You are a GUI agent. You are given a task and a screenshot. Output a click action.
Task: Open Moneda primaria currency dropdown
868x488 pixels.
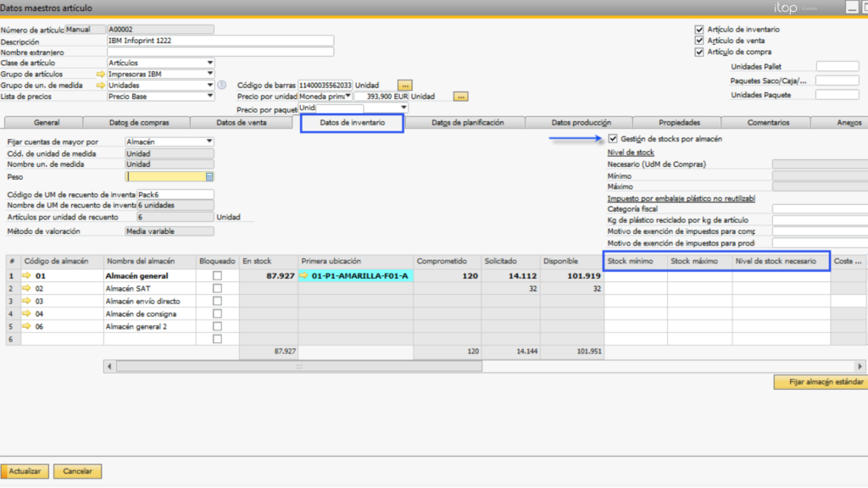tap(348, 97)
